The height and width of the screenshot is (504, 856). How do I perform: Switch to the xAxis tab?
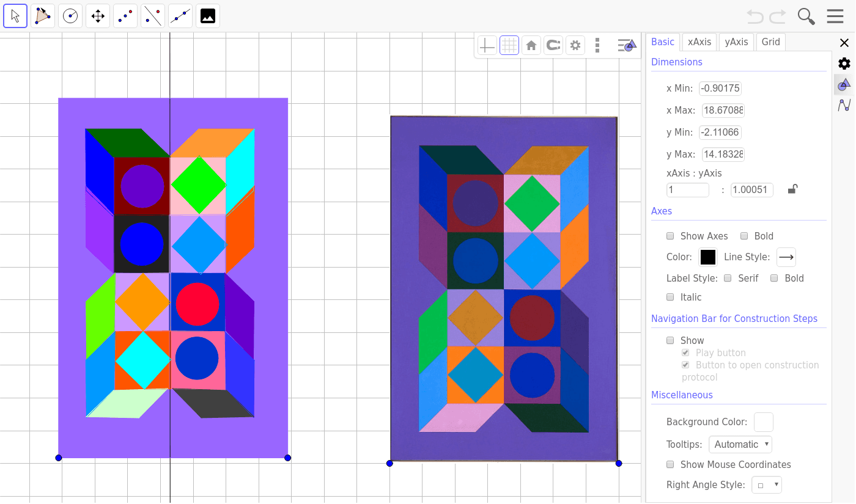point(699,42)
